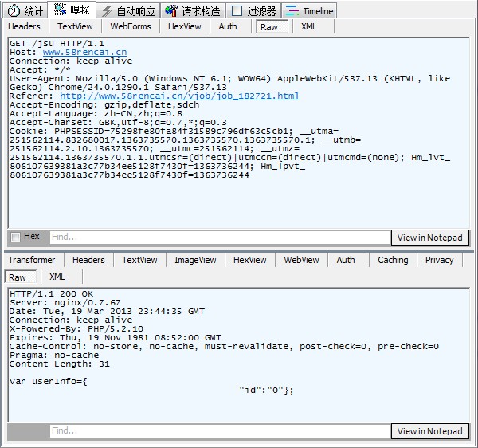Focus the response Find field
478x448 pixels.
point(220,430)
